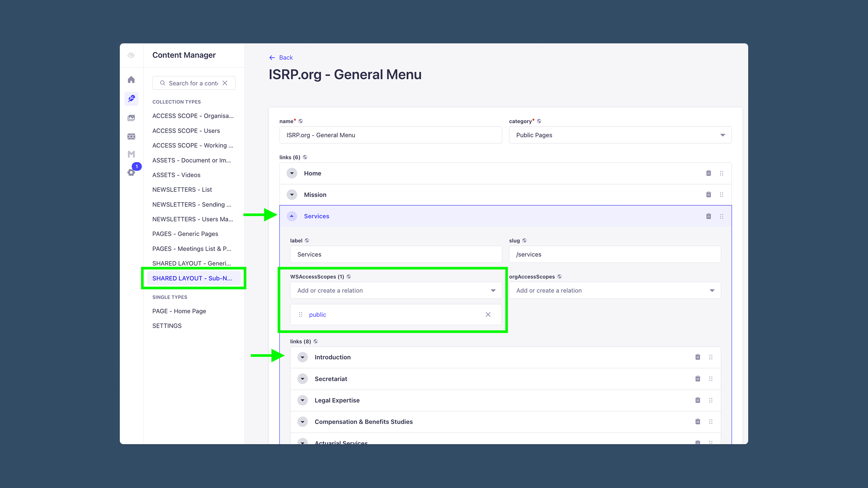Viewport: 868px width, 488px height.
Task: Open the Home icon in left sidebar
Action: 131,80
